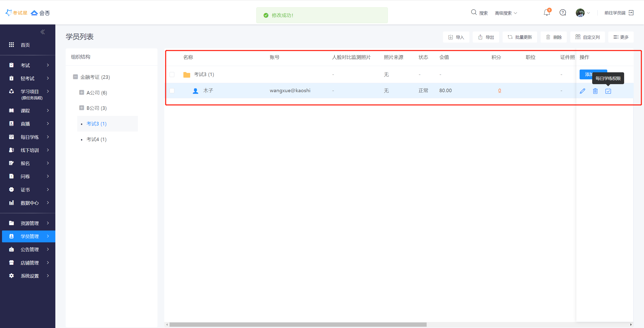Screen dimensions: 644x328
Task: Select 考试4 in organization tree
Action: (x=96, y=139)
